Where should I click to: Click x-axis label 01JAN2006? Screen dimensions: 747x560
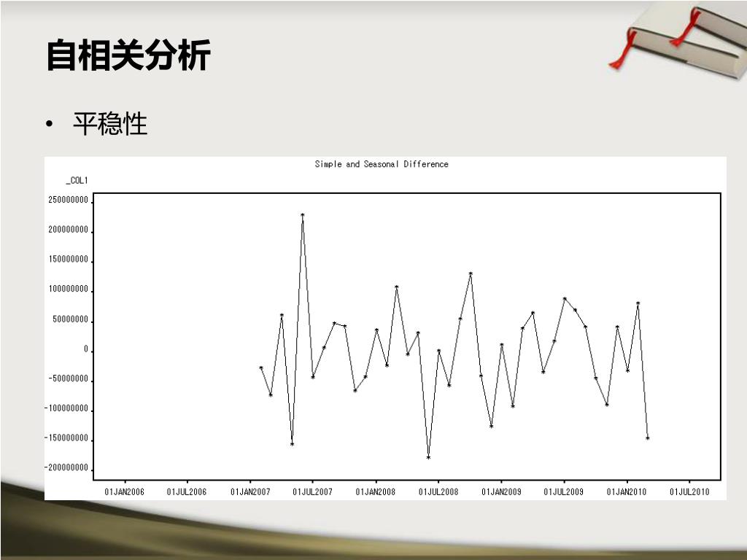tap(124, 492)
